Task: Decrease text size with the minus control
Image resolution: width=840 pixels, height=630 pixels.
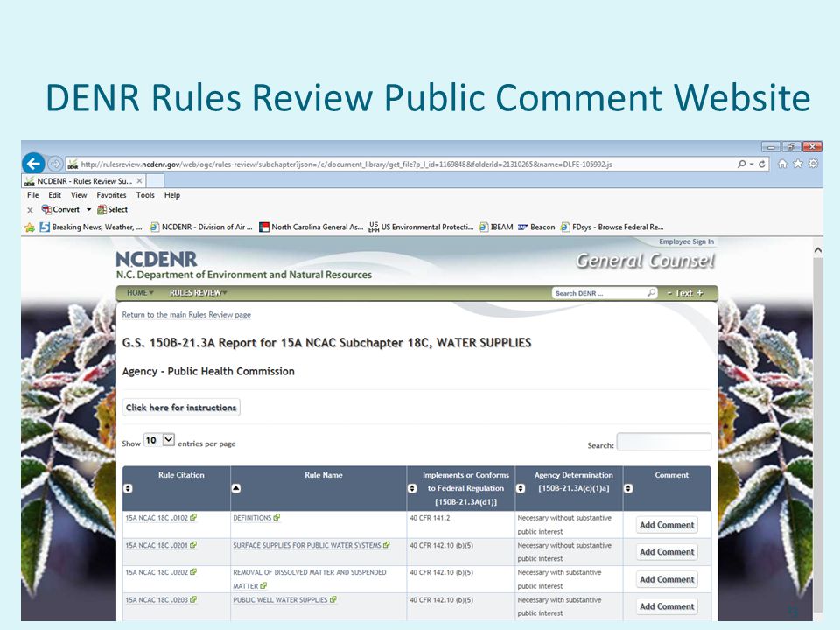Action: click(669, 293)
